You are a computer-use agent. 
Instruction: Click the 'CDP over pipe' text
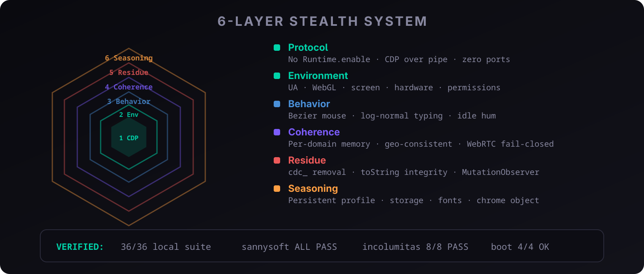pyautogui.click(x=416, y=60)
